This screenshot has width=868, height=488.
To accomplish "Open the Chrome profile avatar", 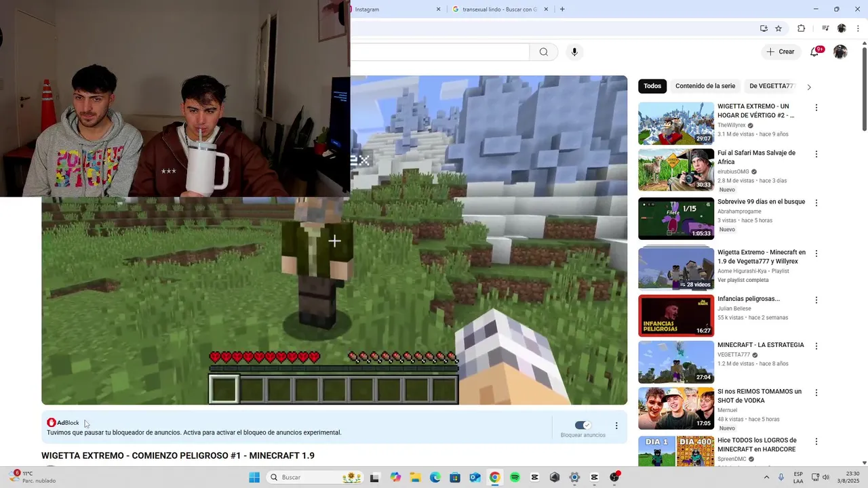I will pos(842,28).
